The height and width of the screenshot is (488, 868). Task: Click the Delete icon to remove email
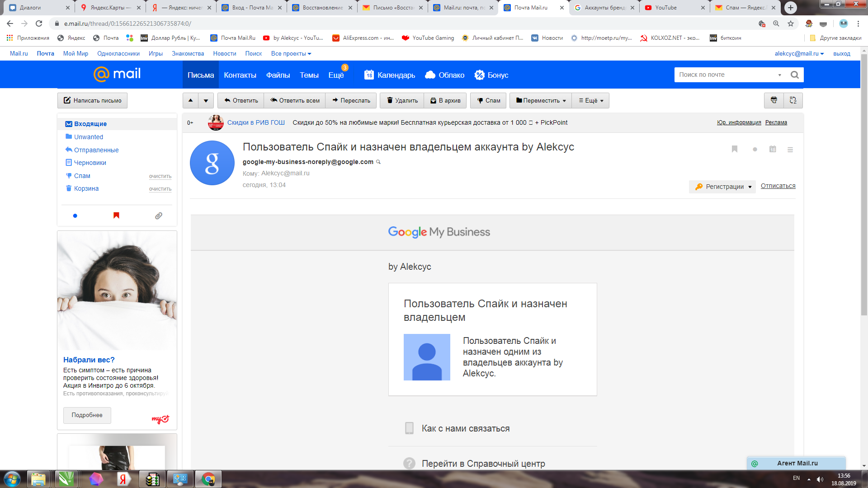pos(400,100)
